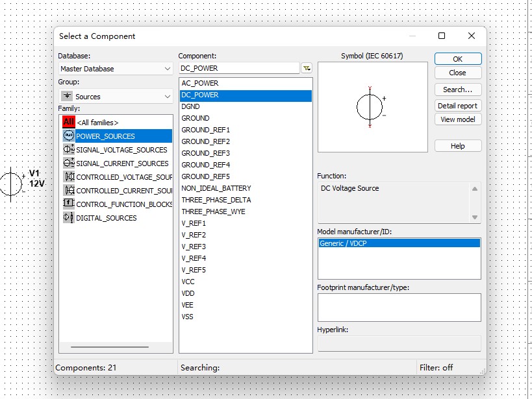Choose the DIGITAL_SOURCES family icon
Viewport: 532px width, 399px height.
point(69,217)
